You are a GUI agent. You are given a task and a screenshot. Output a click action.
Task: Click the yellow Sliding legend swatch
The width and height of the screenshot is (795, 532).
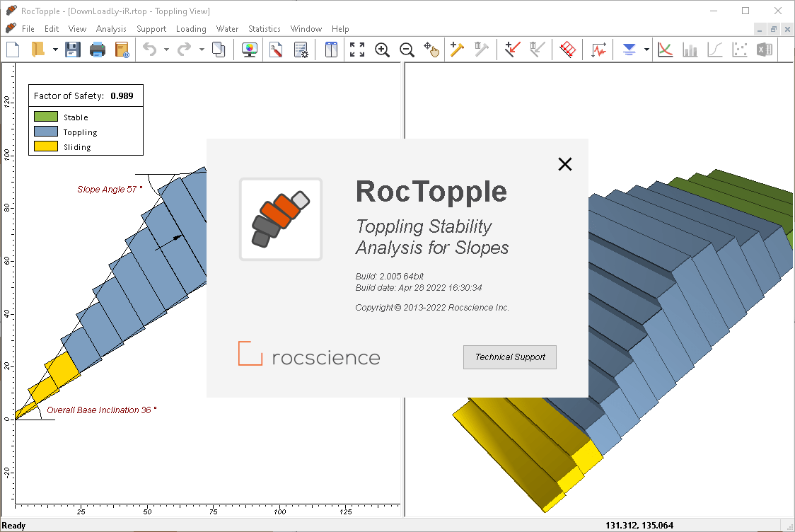point(46,146)
